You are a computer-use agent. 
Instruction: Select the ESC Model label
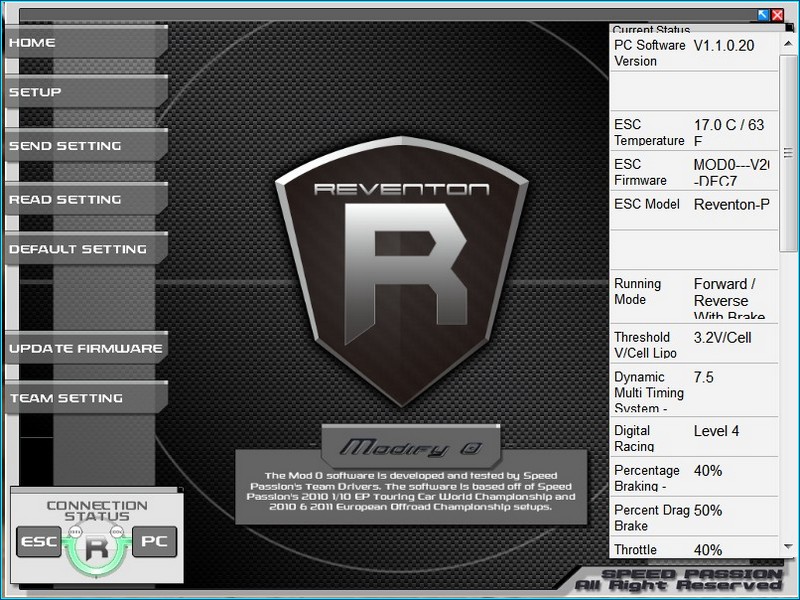click(647, 204)
